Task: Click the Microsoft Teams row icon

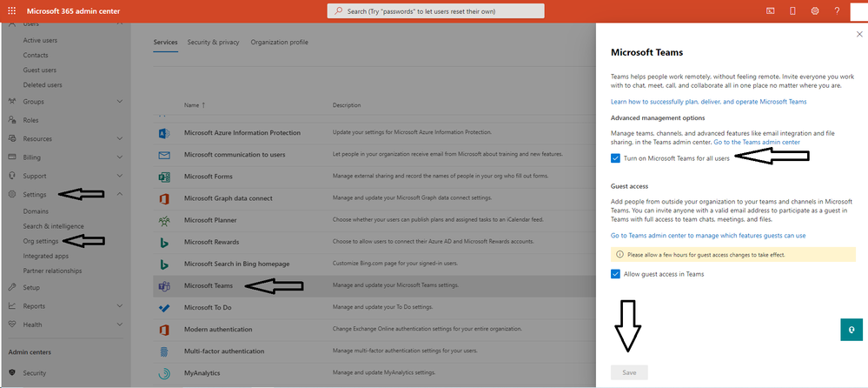Action: pos(164,286)
